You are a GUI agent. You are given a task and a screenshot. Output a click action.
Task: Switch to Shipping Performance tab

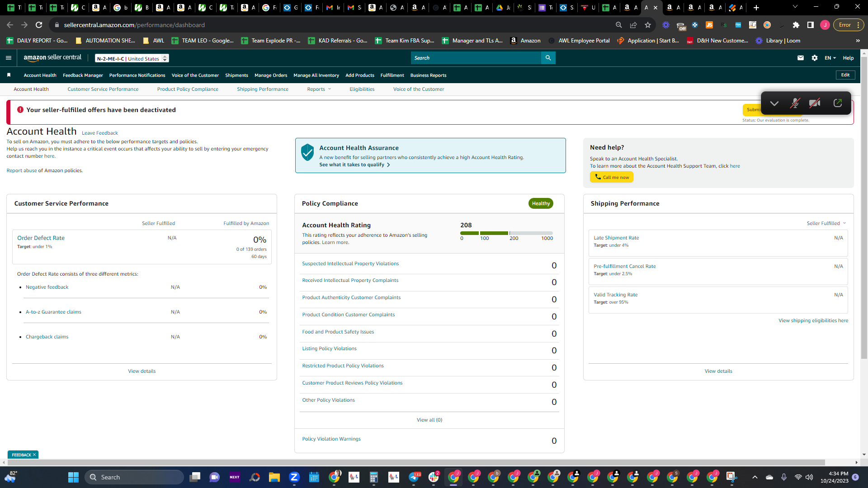263,89
